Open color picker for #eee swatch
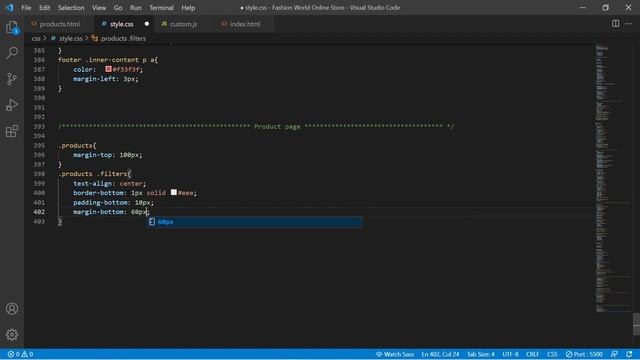Screen dimensions: 640x360 pos(174,192)
